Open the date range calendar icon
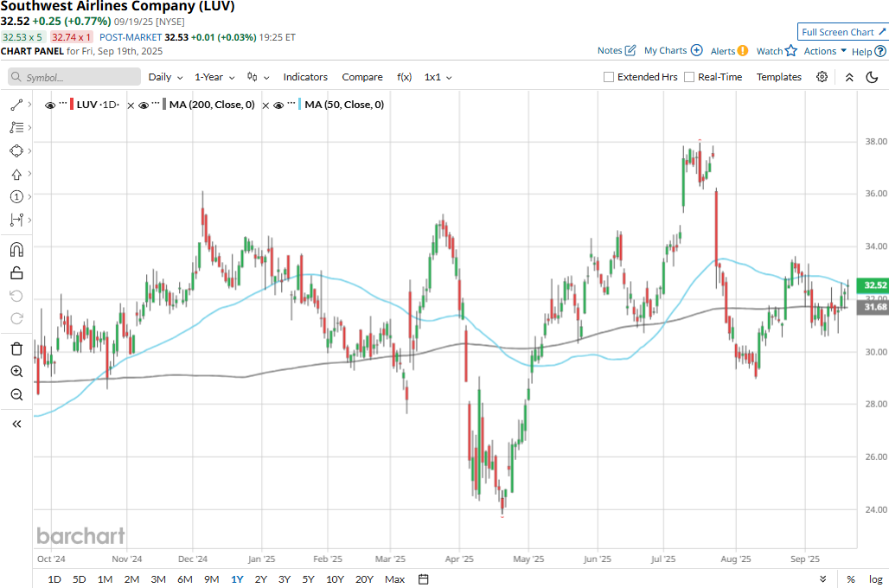Screen dimensions: 889x588 (x=424, y=579)
